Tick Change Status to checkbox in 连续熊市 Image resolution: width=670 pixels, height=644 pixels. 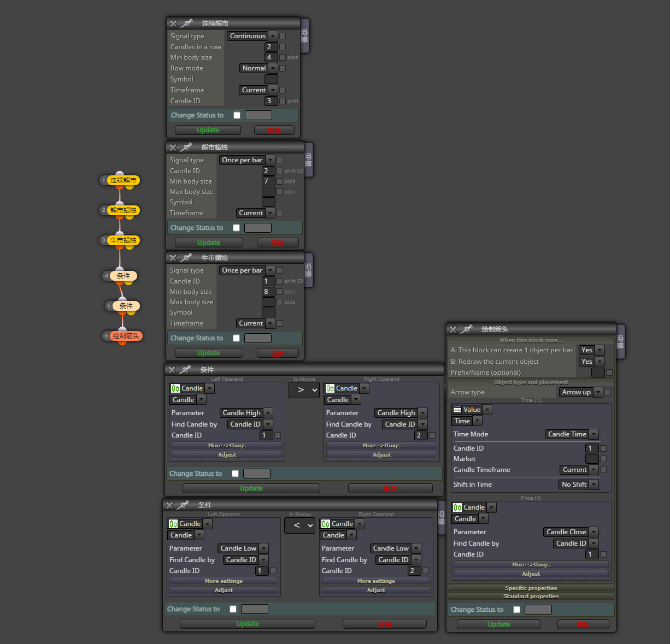237,115
